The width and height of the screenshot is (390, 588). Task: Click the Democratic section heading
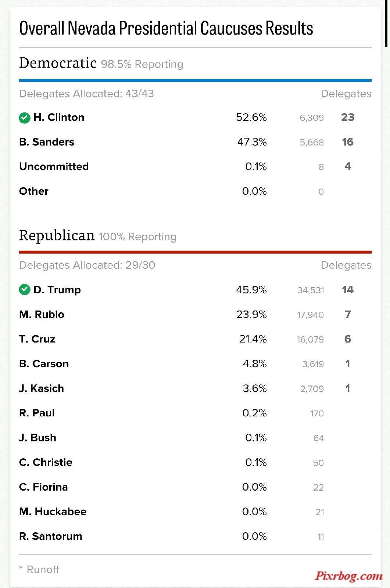click(x=58, y=63)
